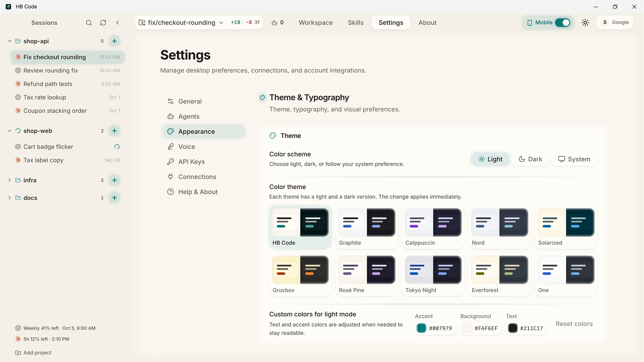Open Agents settings section

(204, 116)
